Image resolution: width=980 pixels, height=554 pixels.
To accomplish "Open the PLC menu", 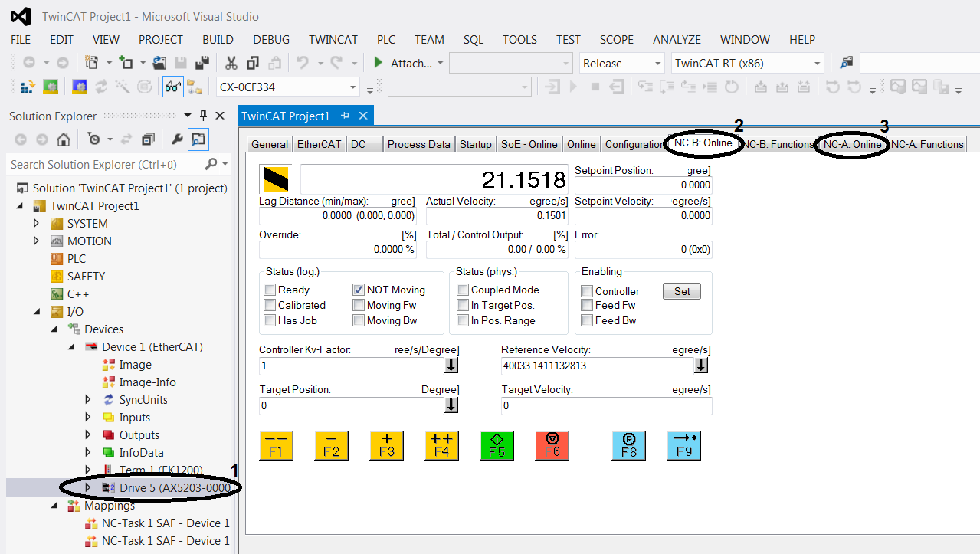I will pyautogui.click(x=386, y=39).
